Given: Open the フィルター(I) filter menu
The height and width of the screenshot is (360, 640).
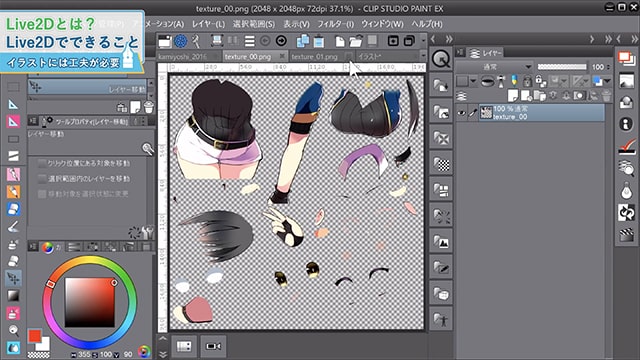Looking at the screenshot, I should [x=336, y=24].
